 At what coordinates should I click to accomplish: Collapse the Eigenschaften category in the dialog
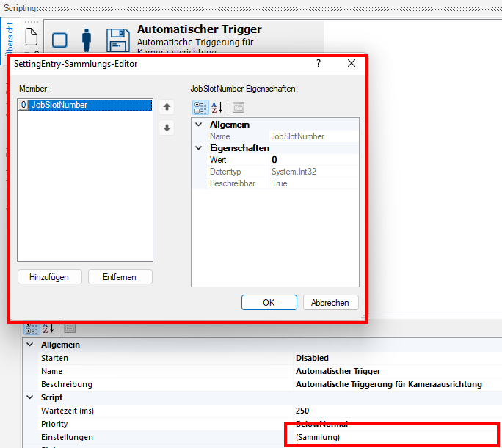tap(198, 148)
